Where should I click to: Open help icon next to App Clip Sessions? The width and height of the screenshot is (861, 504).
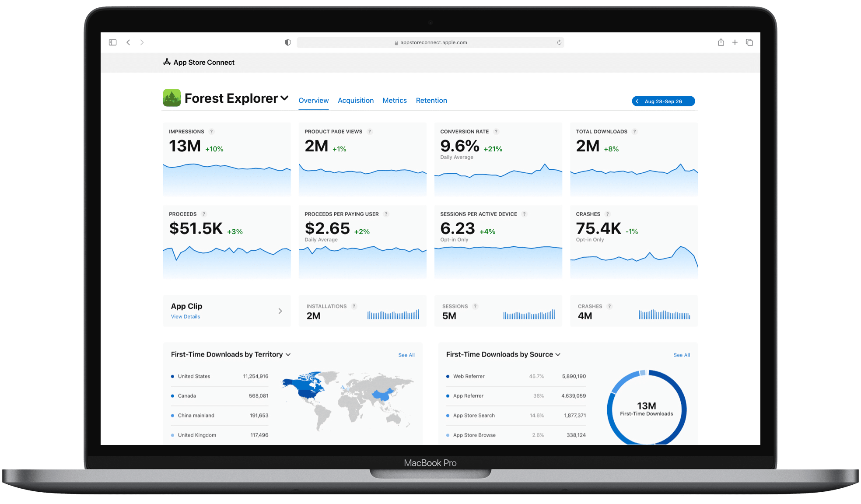(x=475, y=306)
